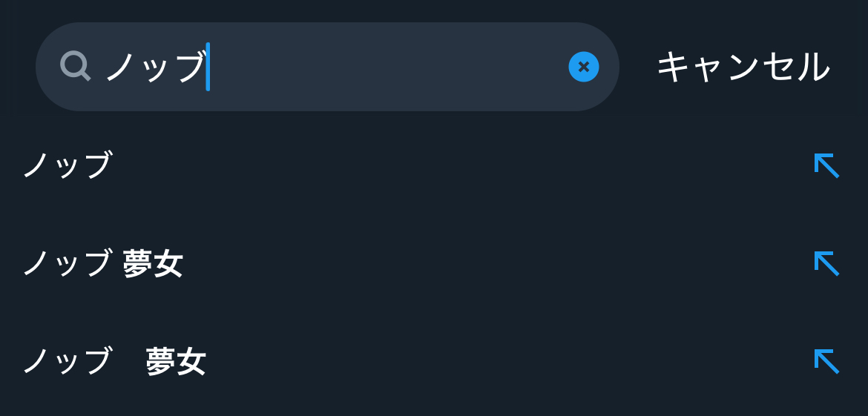Fill the query using the ノッブ 夢女 arrow
Screen dimensions: 868x416
826,263
